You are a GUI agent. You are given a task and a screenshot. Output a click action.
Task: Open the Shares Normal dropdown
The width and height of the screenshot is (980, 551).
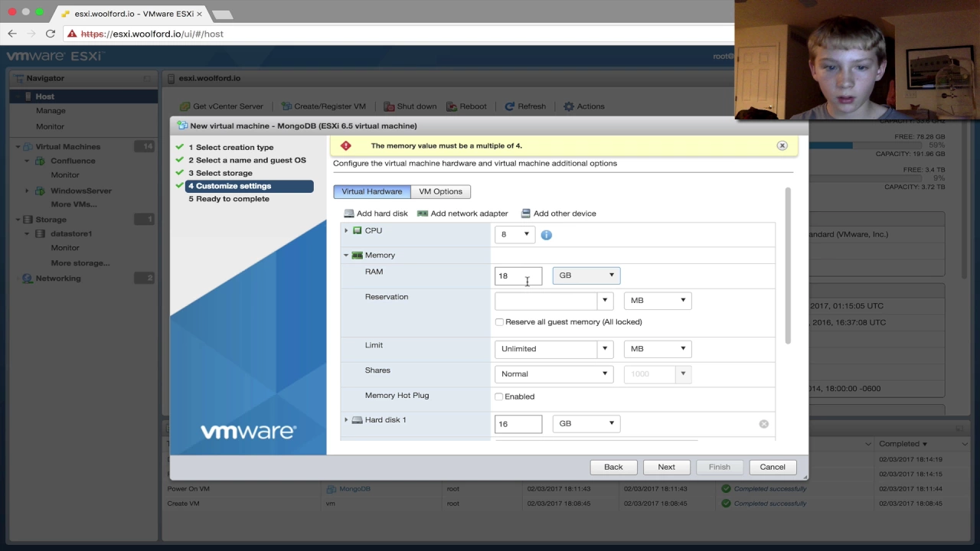(554, 374)
